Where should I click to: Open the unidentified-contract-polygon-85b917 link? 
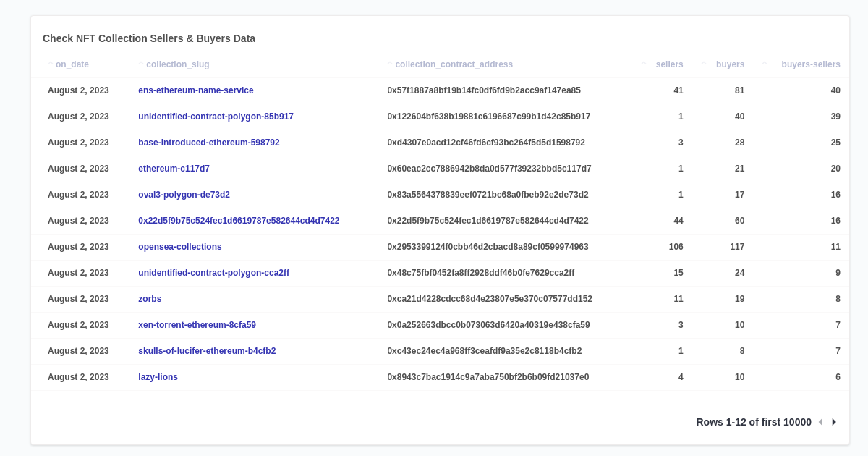click(x=216, y=116)
